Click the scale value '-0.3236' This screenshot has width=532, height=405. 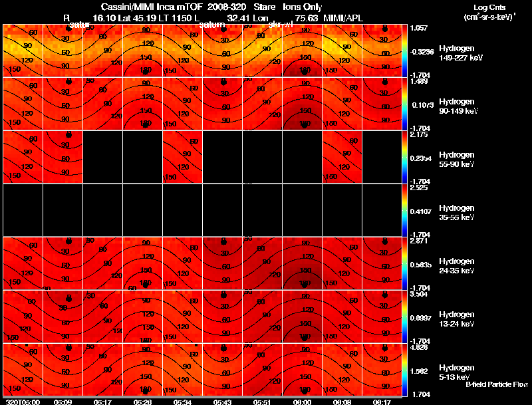click(x=422, y=52)
